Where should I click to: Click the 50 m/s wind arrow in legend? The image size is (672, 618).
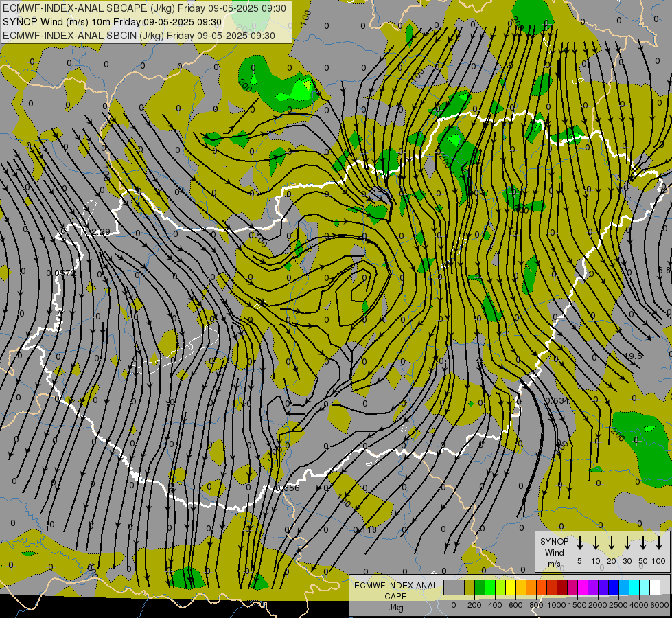643,543
